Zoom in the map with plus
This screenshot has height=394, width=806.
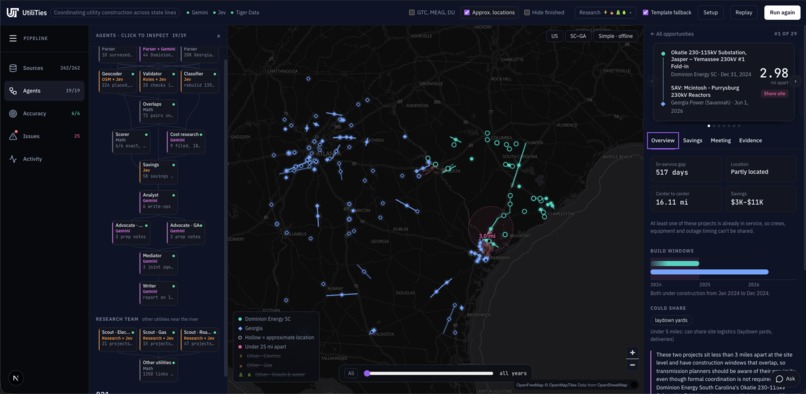pos(632,353)
